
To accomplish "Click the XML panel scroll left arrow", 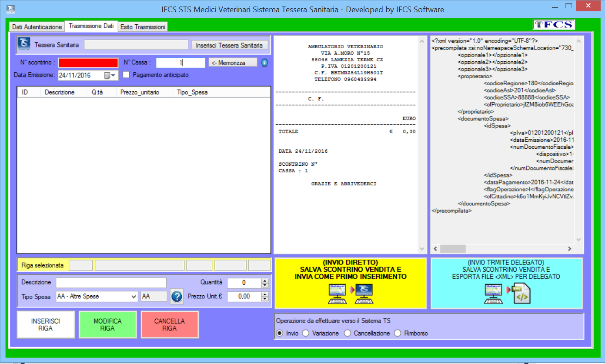I will pos(435,248).
